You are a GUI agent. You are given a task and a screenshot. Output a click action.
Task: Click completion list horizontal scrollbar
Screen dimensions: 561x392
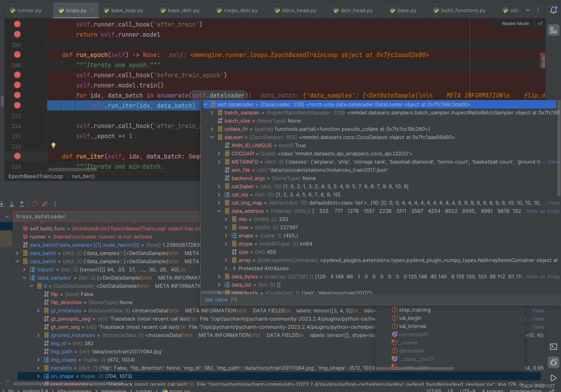coord(415,368)
